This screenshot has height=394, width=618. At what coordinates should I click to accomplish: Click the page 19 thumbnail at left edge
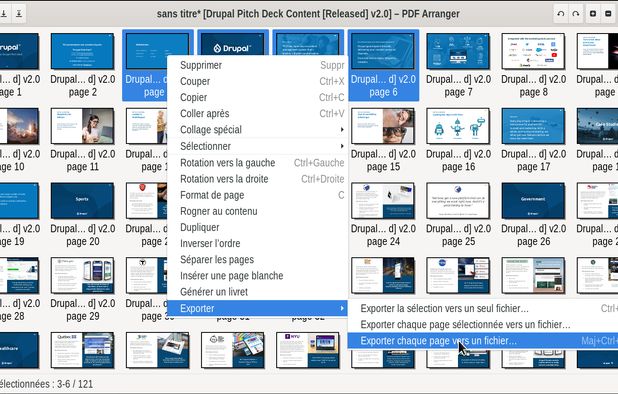tap(19, 201)
